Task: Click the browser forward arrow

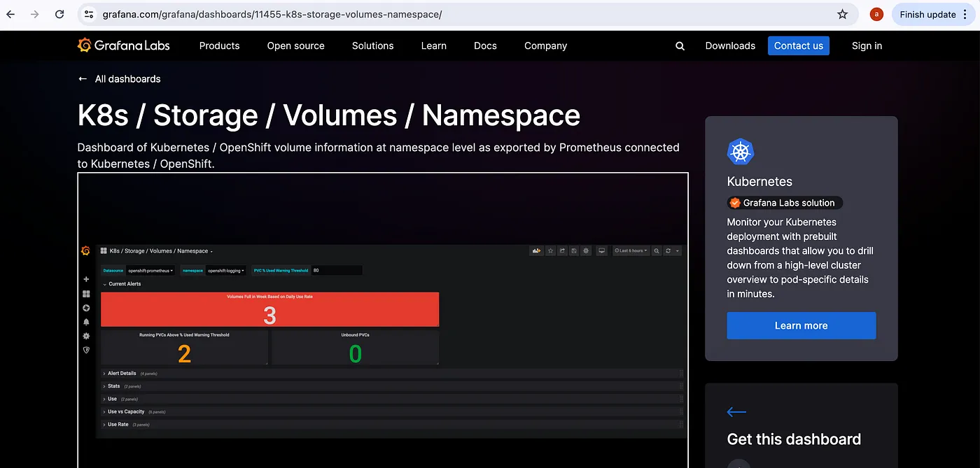Action: tap(35, 14)
